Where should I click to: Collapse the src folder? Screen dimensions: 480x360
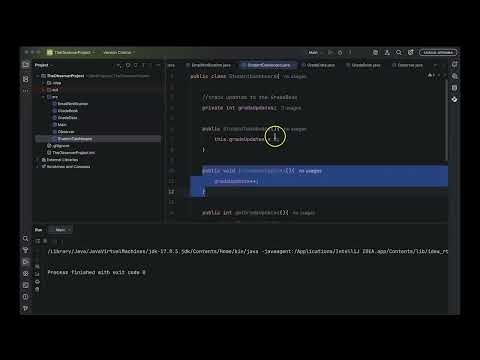tap(44, 97)
